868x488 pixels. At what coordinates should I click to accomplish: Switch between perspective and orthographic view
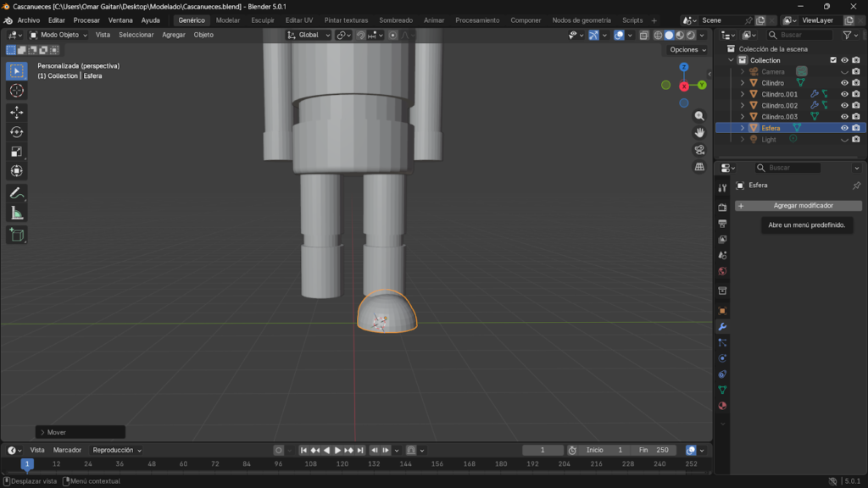click(699, 167)
